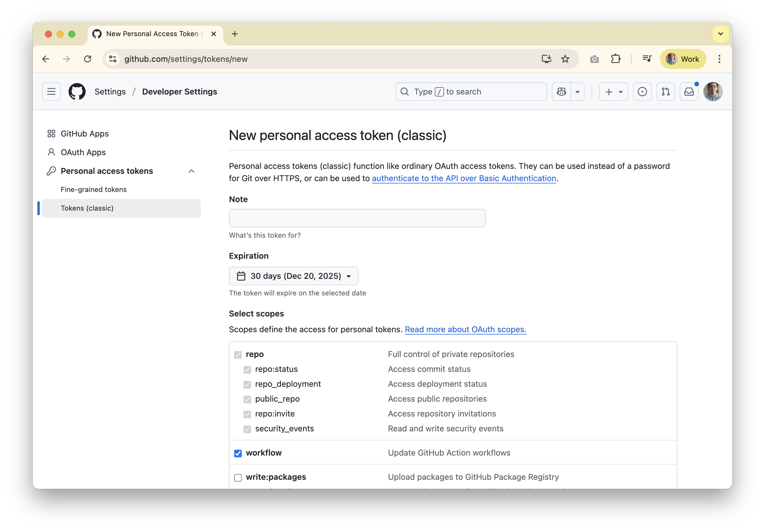
Task: Open pull requests from the header icon
Action: (x=665, y=92)
